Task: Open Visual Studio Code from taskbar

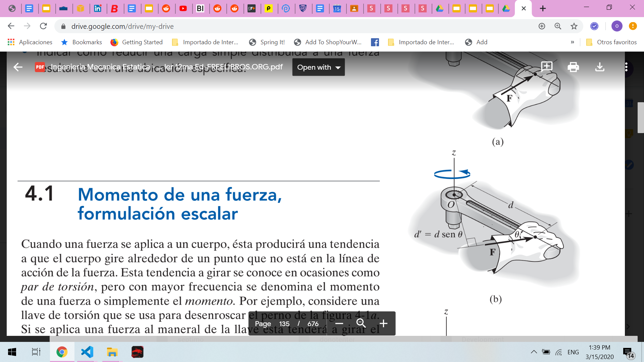Action: point(87,352)
